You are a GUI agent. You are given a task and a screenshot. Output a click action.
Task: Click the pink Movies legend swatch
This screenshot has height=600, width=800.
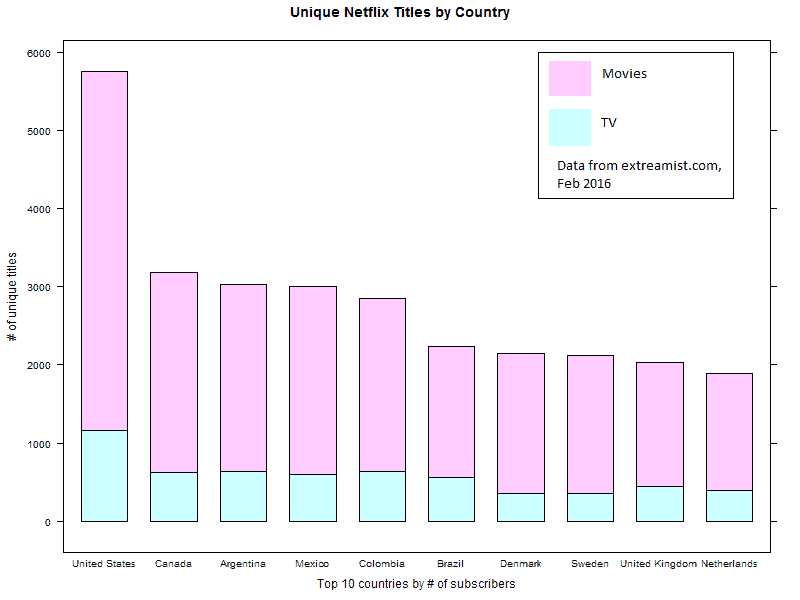pos(569,79)
